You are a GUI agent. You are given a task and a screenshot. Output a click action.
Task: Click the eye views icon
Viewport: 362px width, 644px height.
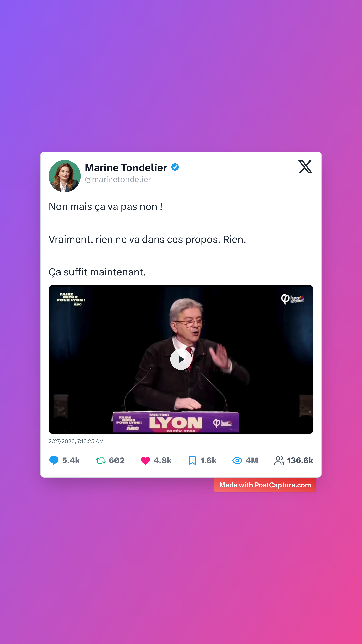tap(237, 460)
